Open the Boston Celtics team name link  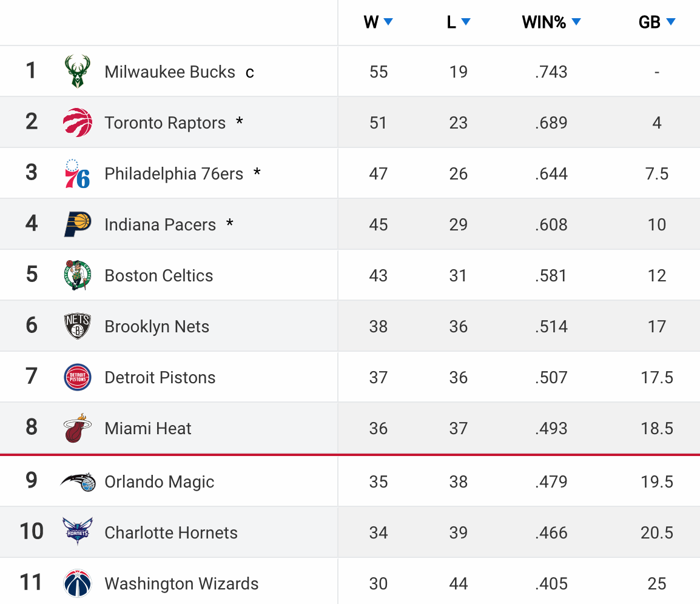[159, 275]
